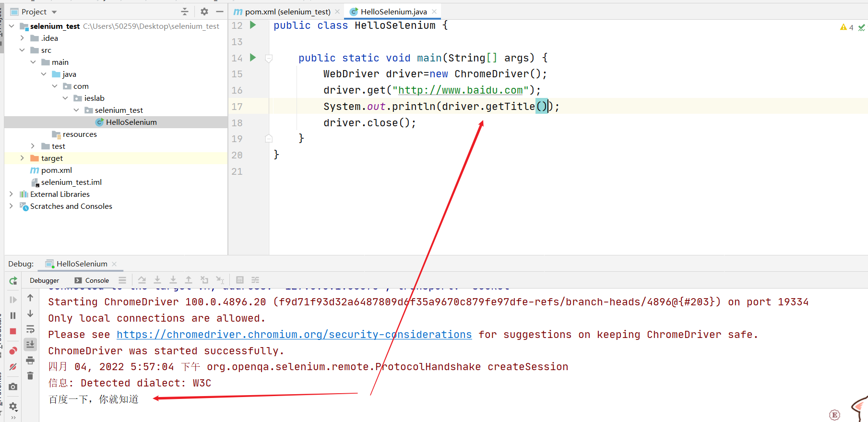This screenshot has width=868, height=422.
Task: Clear all console output with trash icon
Action: (30, 375)
